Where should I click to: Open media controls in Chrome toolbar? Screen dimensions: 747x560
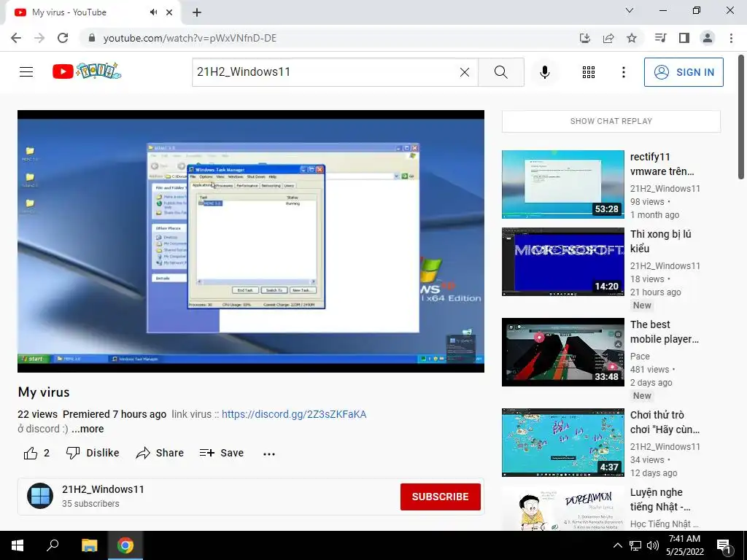point(660,38)
